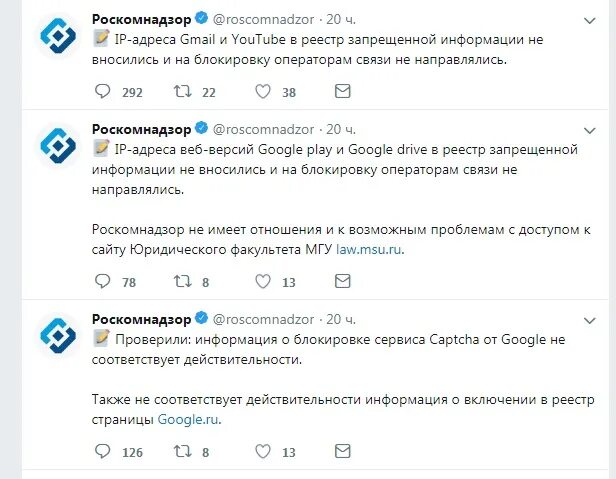Share the Google drive tweet by direct message
This screenshot has height=479, width=616.
343,281
